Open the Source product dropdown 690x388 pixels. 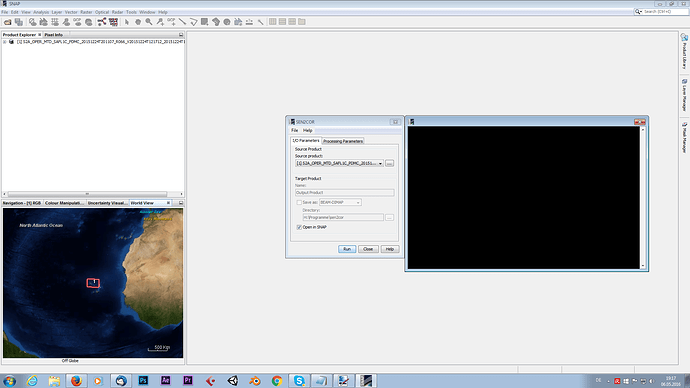(x=339, y=163)
